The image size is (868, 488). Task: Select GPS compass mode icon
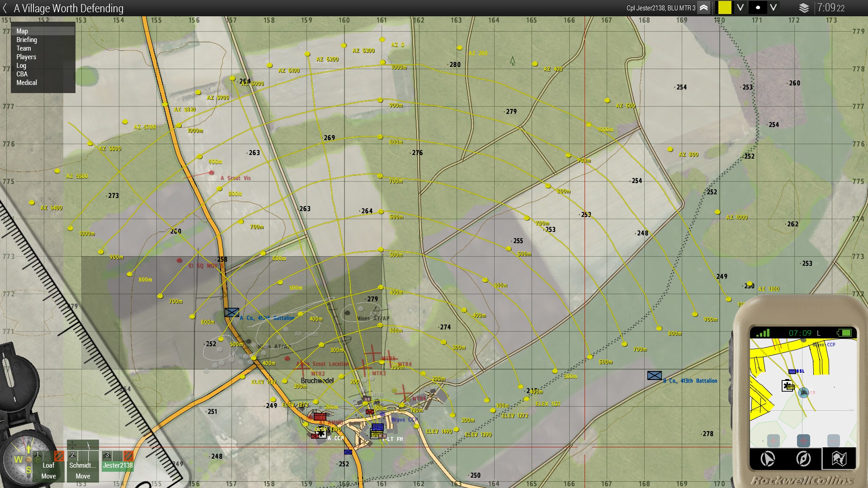point(803,459)
